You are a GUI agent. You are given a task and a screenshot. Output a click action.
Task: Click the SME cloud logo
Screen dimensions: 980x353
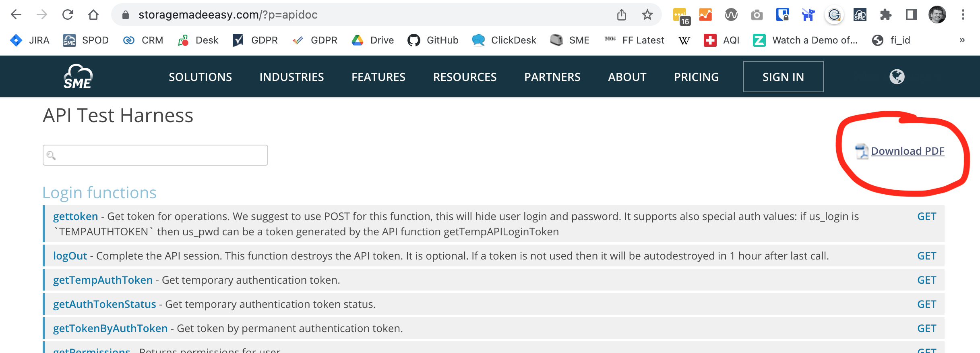(78, 76)
